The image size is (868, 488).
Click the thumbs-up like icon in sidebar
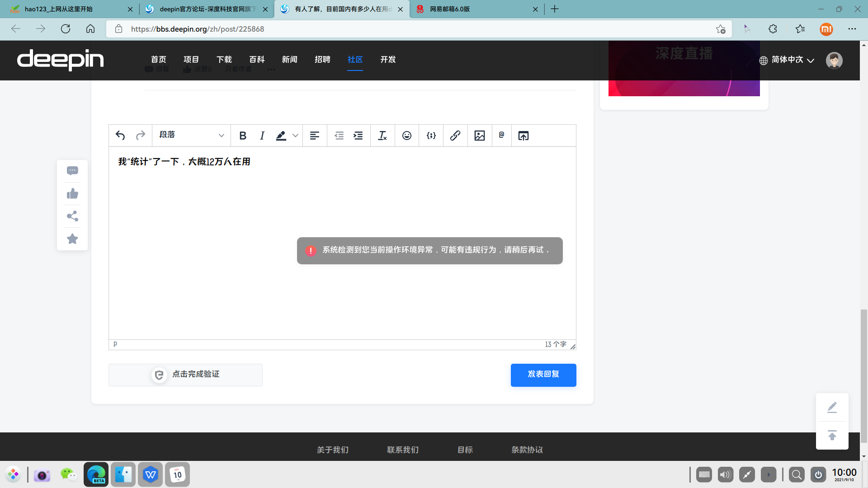coord(72,194)
